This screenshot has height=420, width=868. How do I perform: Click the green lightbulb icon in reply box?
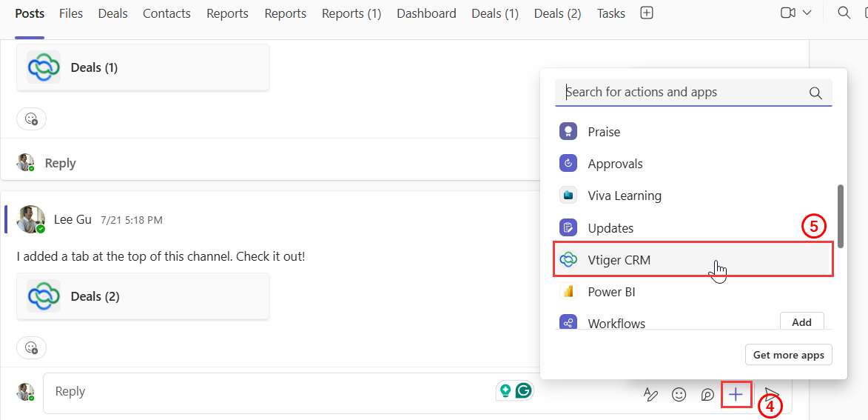(x=505, y=391)
